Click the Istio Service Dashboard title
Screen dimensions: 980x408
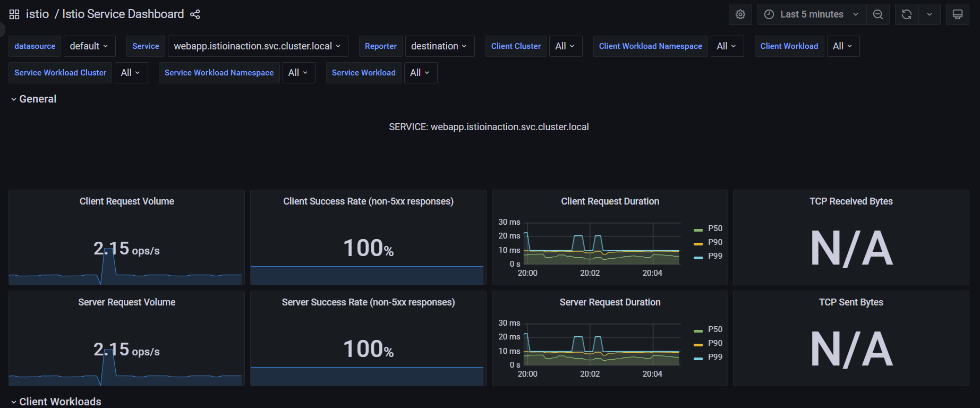(x=123, y=14)
